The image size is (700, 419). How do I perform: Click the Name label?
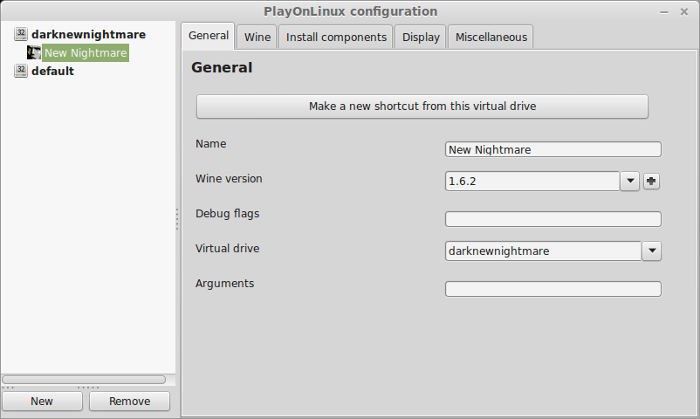(x=211, y=144)
